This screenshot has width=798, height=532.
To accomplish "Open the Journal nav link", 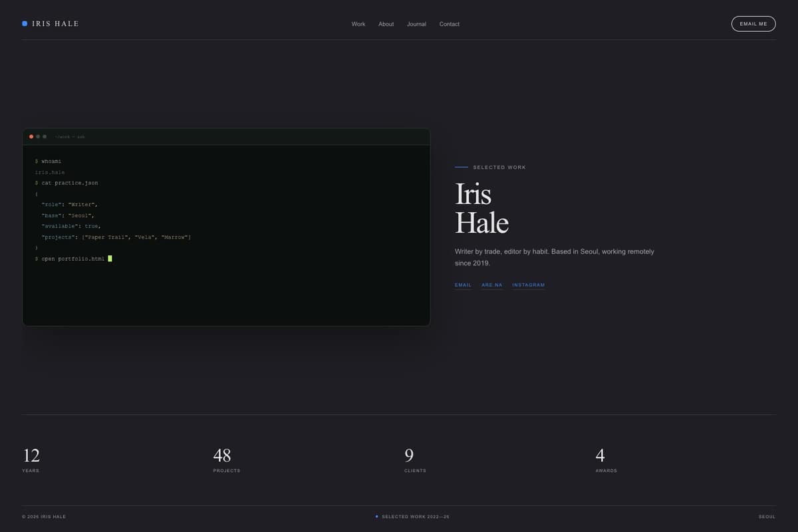I will coord(416,24).
